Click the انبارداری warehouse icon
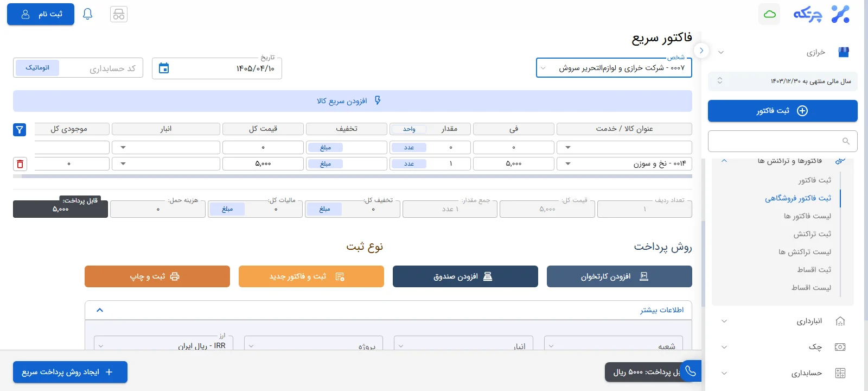 840,321
